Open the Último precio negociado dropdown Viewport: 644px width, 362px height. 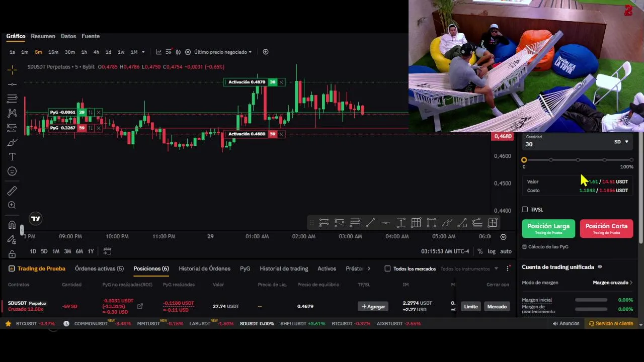tap(223, 52)
